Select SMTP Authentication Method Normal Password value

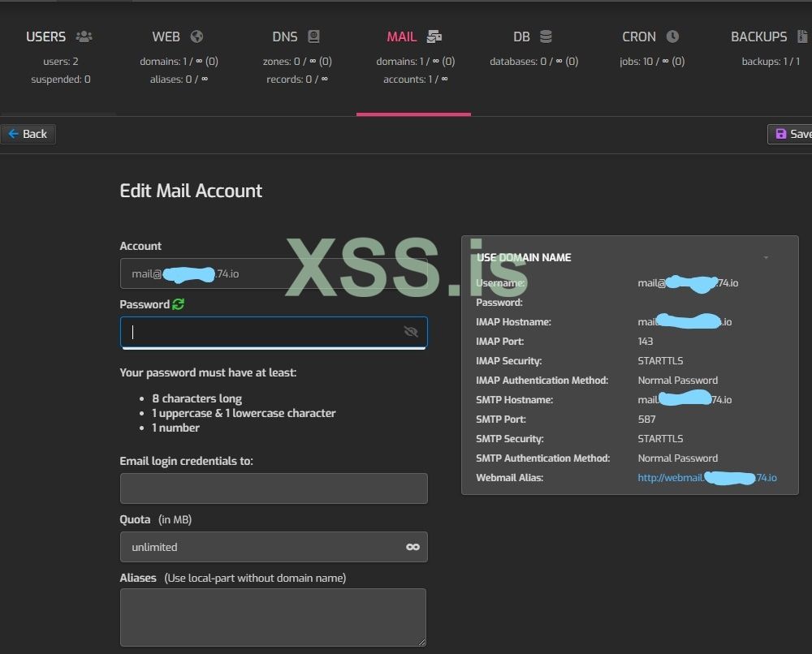(x=678, y=458)
